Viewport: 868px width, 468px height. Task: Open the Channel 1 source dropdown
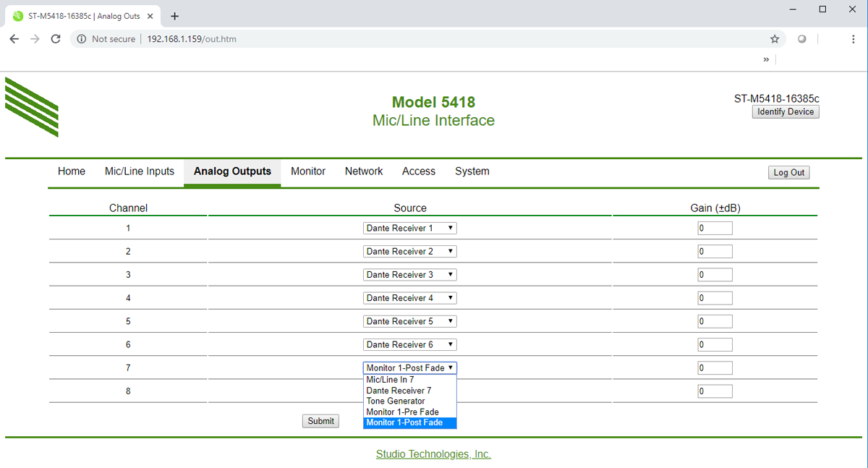click(x=409, y=229)
